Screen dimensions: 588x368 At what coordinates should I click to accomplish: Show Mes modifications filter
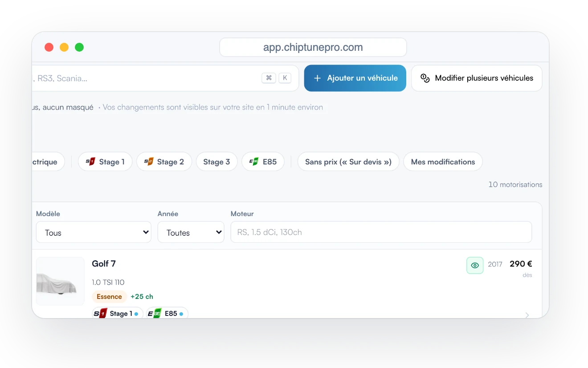tap(443, 162)
